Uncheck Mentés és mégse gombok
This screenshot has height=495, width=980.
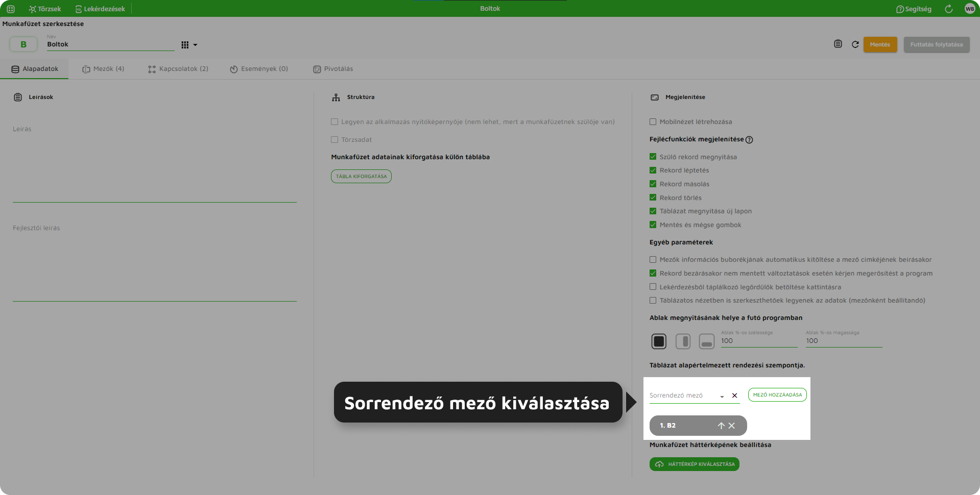653,225
